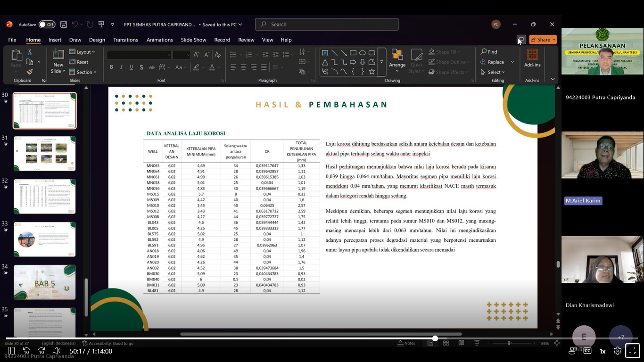The width and height of the screenshot is (644, 362).
Task: Click the Share button
Action: coord(543,40)
